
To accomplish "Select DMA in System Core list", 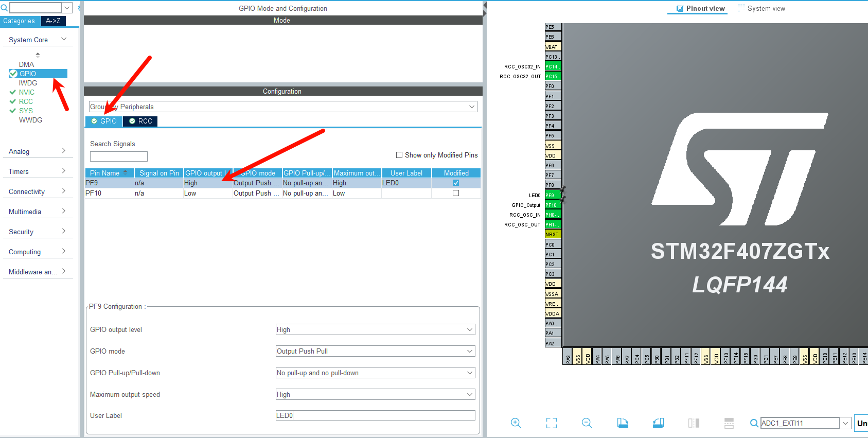I will pyautogui.click(x=26, y=64).
